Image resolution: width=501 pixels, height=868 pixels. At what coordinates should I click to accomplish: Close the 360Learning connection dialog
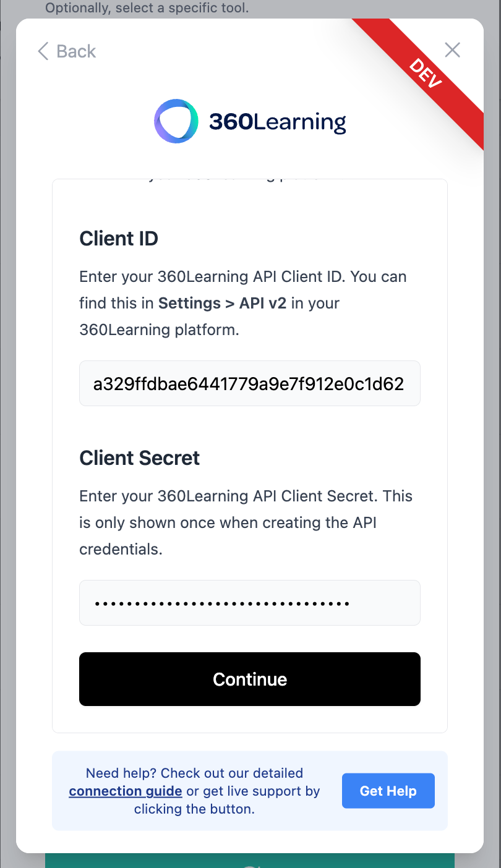pos(453,50)
